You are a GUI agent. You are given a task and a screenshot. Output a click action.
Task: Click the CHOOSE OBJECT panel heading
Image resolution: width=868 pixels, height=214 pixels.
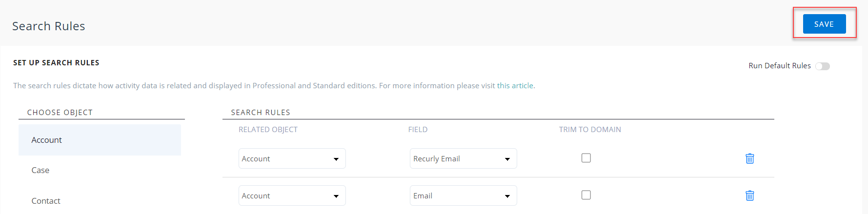pos(60,113)
